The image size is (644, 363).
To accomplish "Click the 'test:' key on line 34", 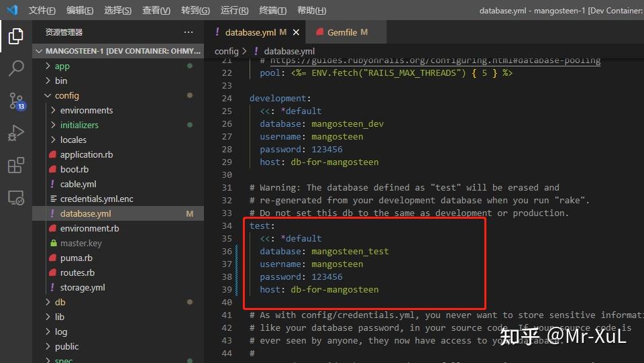I will click(262, 226).
